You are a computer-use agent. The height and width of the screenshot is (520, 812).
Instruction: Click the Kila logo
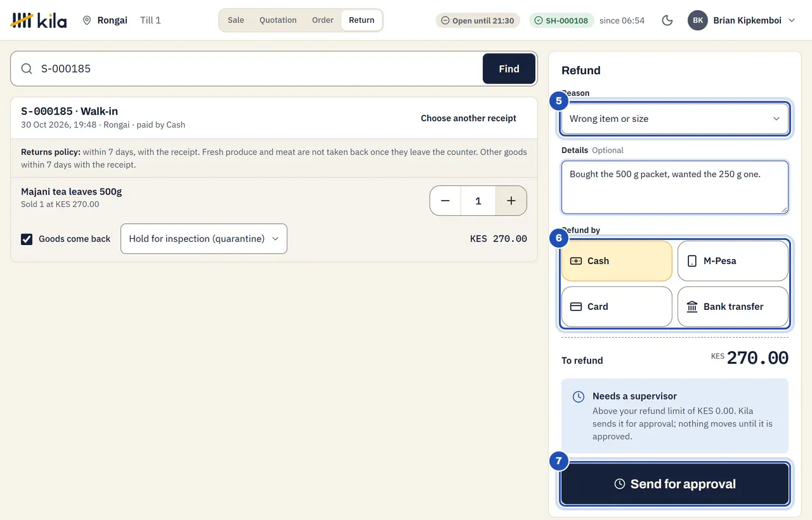point(38,20)
